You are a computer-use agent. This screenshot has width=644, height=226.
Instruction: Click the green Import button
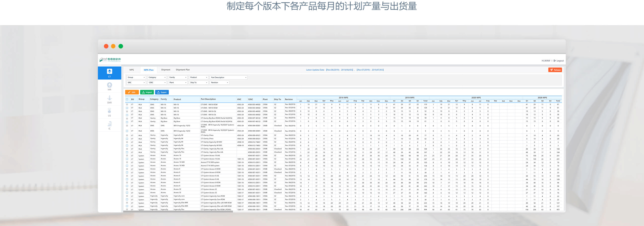pyautogui.click(x=147, y=92)
